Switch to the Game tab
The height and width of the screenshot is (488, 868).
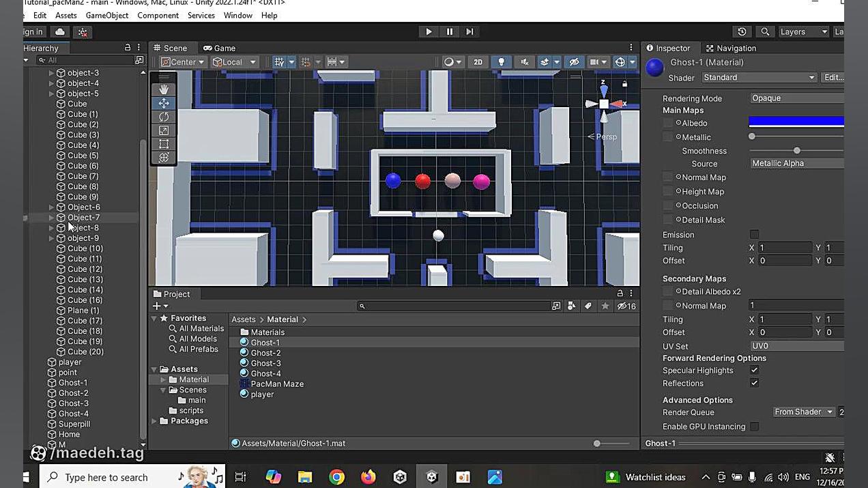[219, 48]
